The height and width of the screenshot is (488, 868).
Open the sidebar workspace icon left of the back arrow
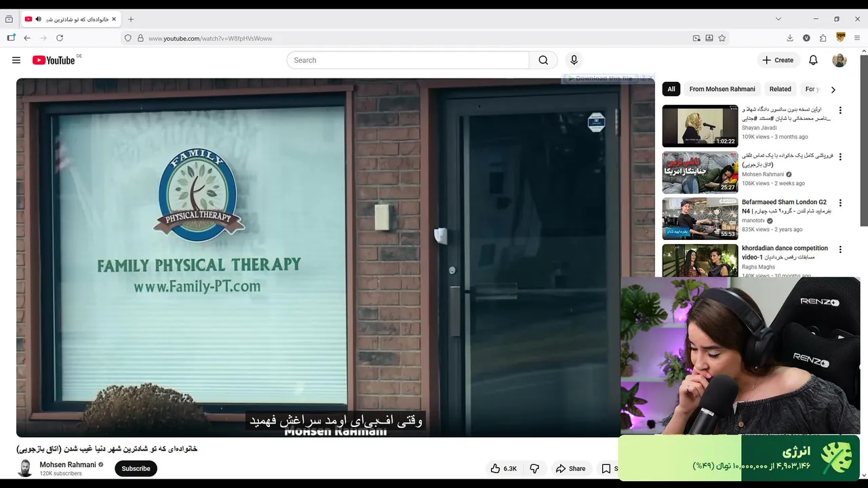click(11, 38)
